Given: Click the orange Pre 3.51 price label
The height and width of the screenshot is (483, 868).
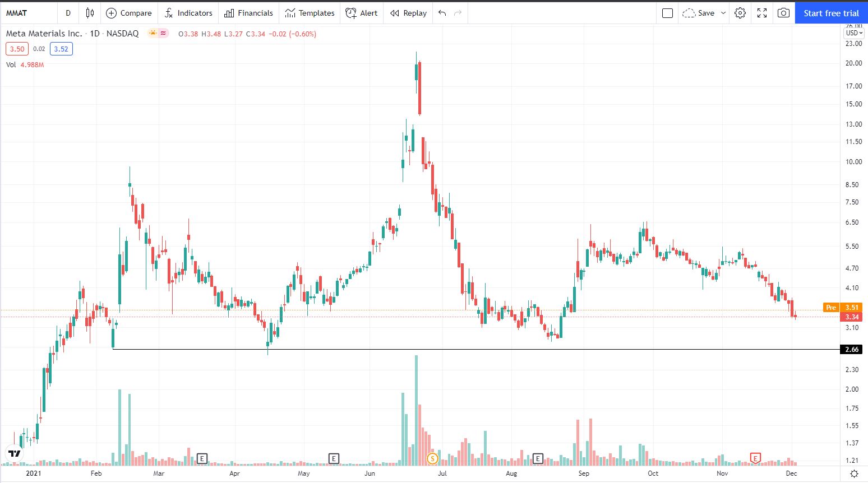Looking at the screenshot, I should point(842,307).
